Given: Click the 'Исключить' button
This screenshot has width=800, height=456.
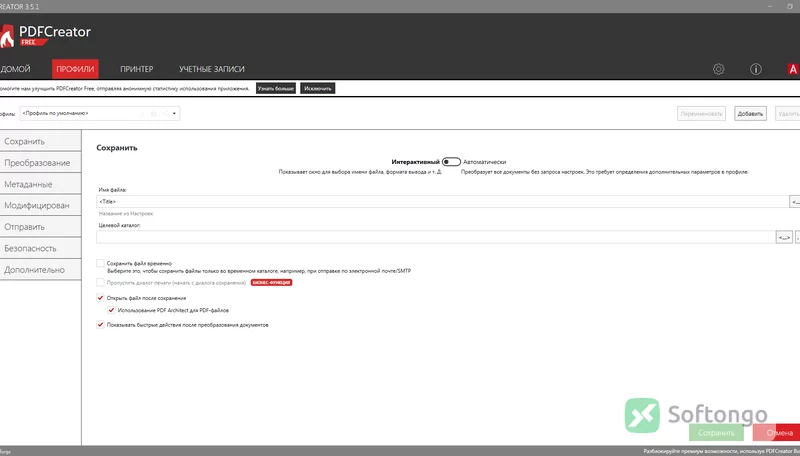Looking at the screenshot, I should [317, 88].
